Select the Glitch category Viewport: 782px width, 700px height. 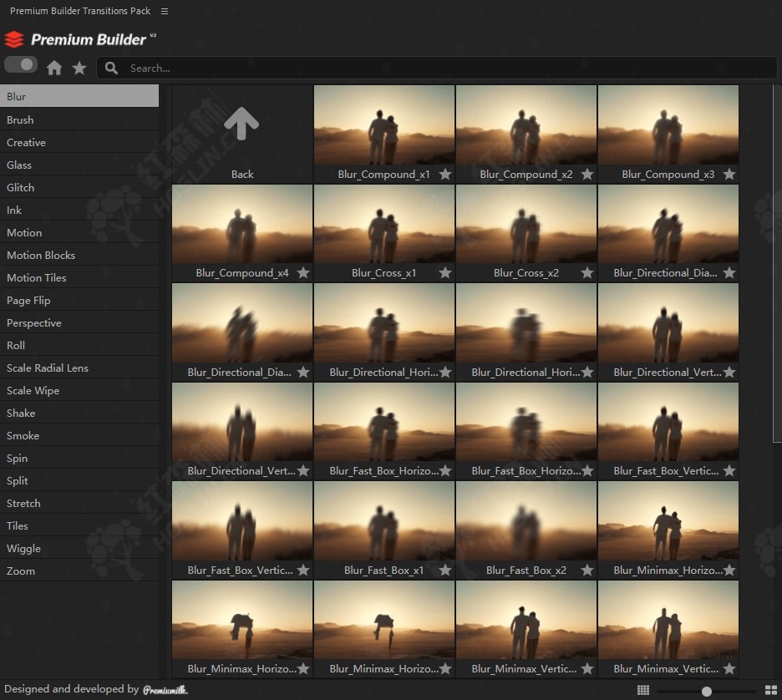21,188
